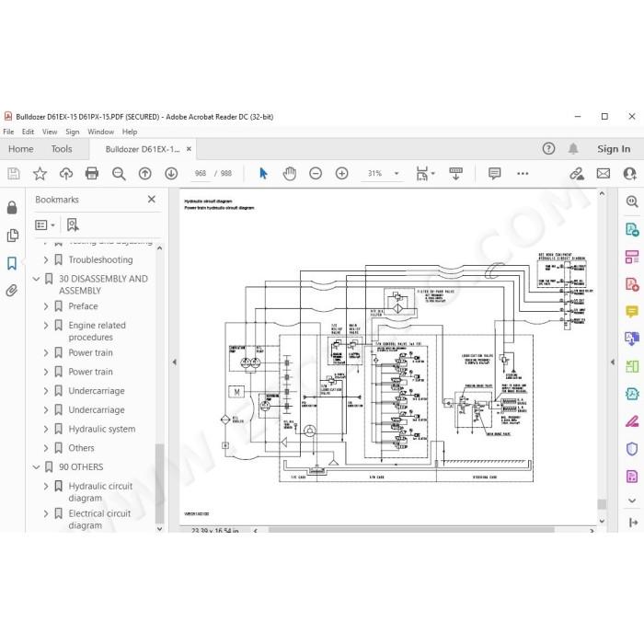Expand the Others bookmark
This screenshot has height=644, width=644.
[46, 448]
